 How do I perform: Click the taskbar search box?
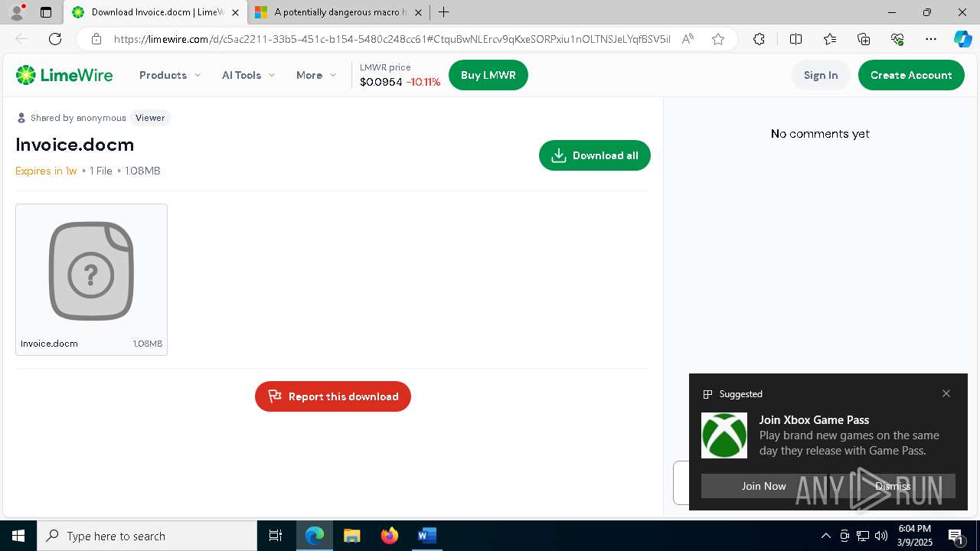pos(147,536)
